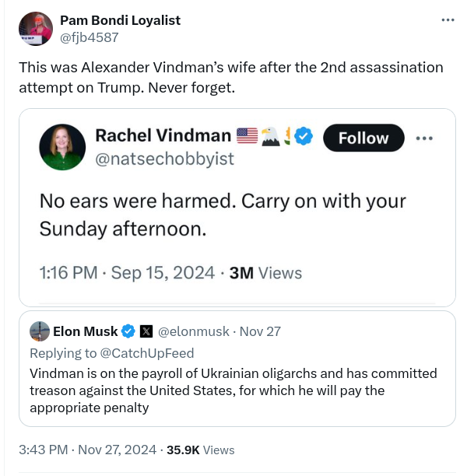Viewport: 467px width, 476px height.
Task: Click the eagle emoji beside Rachel Vindman's name
Action: 270,136
